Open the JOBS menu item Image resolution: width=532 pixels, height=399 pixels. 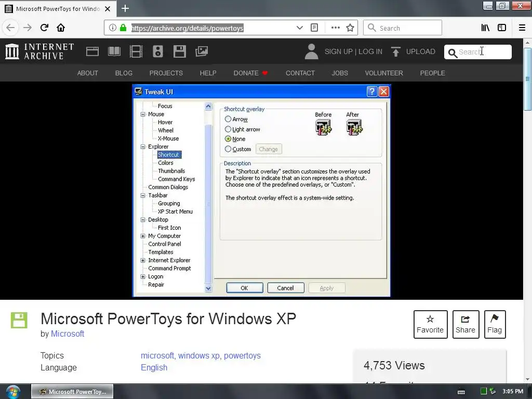(x=340, y=73)
